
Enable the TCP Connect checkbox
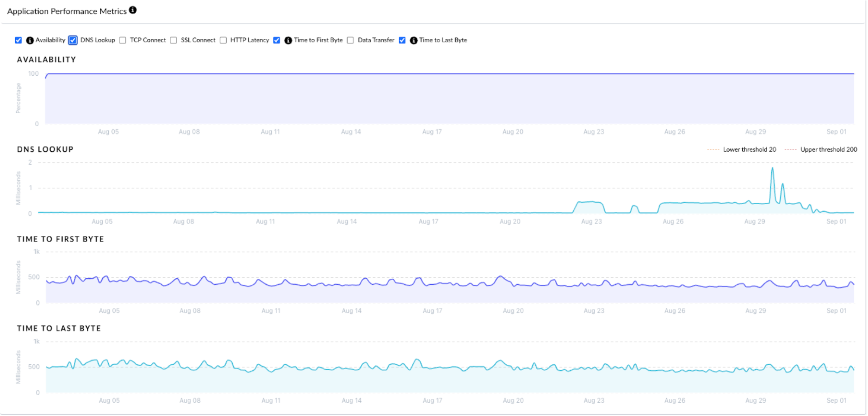tap(123, 40)
